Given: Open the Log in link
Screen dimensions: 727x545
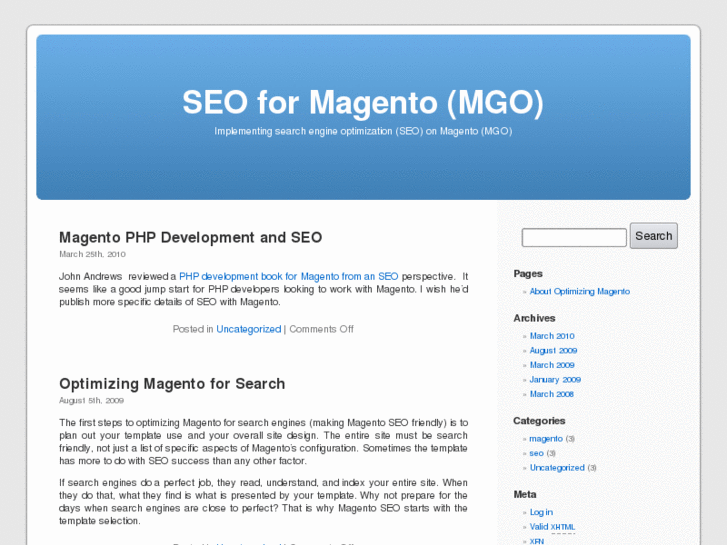Looking at the screenshot, I should pos(541,512).
